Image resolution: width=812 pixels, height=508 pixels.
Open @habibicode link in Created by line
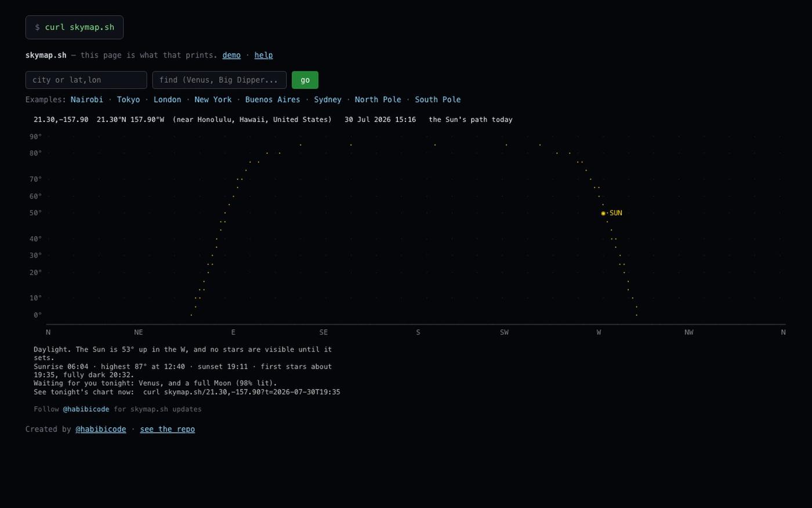pos(101,429)
